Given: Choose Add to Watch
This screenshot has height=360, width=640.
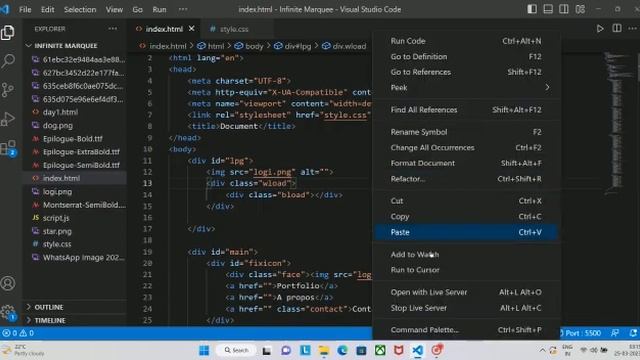Looking at the screenshot, I should pos(466,254).
